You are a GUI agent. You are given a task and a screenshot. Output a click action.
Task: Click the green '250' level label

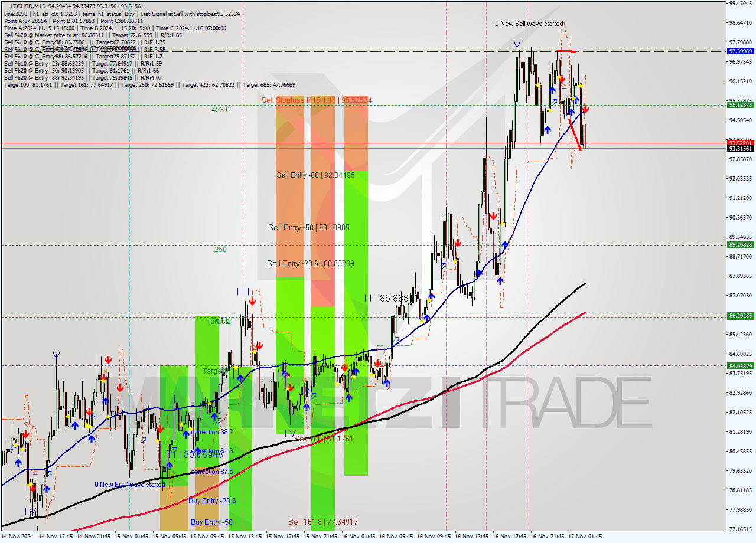pos(220,250)
